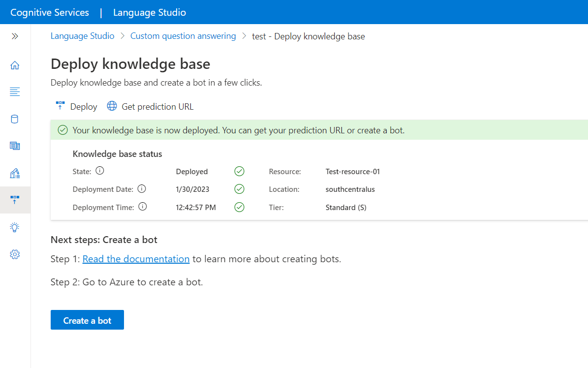Image resolution: width=588 pixels, height=368 pixels.
Task: Click the info icon next to State
Action: (99, 171)
